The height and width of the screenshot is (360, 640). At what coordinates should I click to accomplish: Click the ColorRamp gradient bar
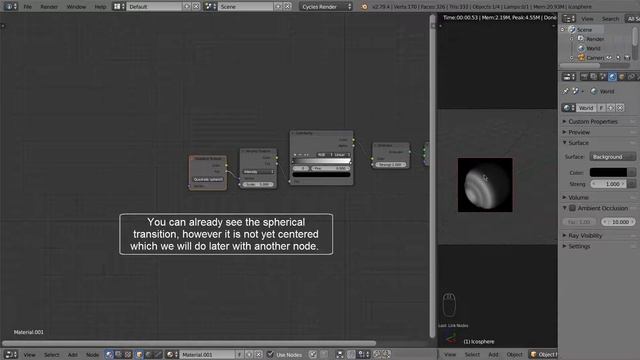click(322, 161)
